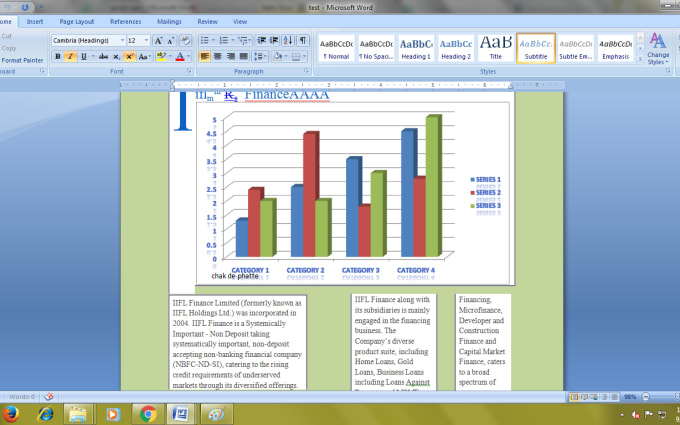This screenshot has height=425, width=680.
Task: Expand the Font dialog launcher
Action: 190,71
